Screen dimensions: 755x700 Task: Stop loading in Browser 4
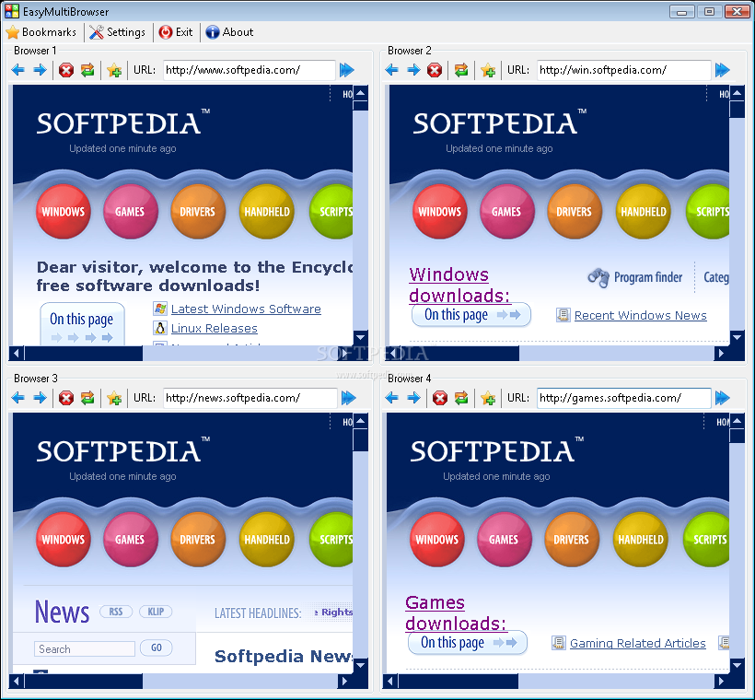(439, 399)
